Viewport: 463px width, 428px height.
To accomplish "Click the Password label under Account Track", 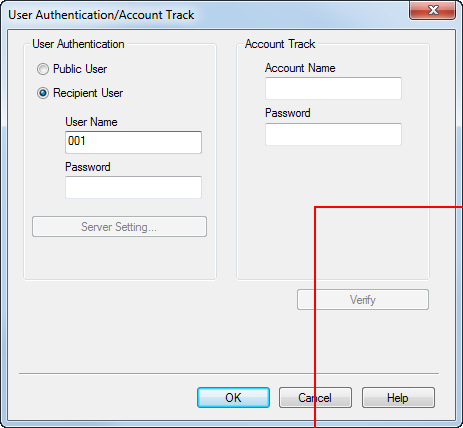I will pyautogui.click(x=288, y=113).
